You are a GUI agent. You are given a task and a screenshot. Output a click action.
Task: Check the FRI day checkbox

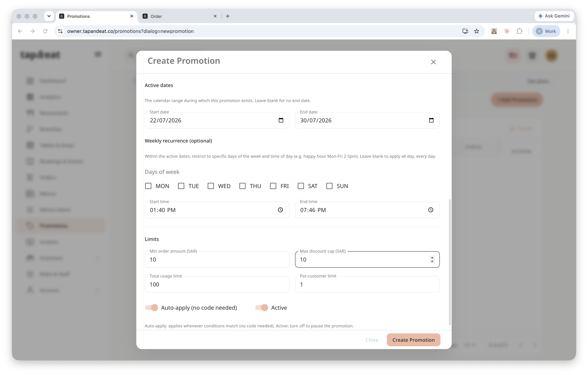[273, 186]
